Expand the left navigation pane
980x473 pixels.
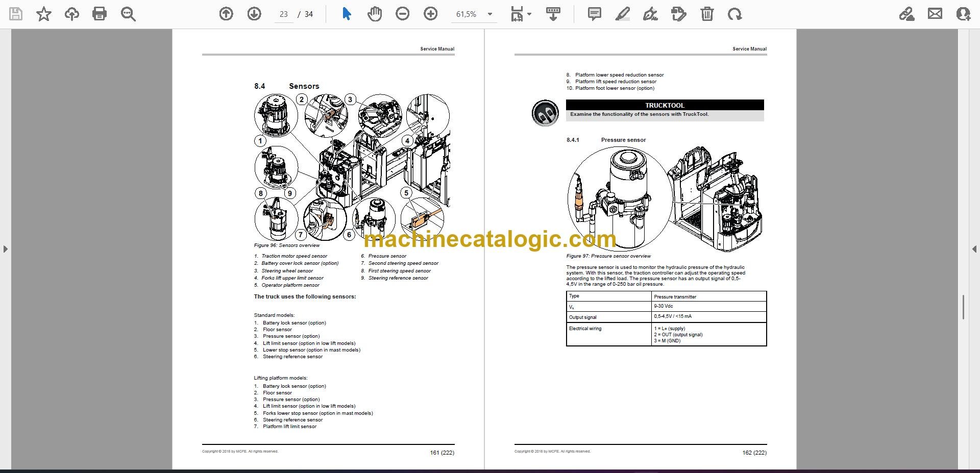coord(5,249)
